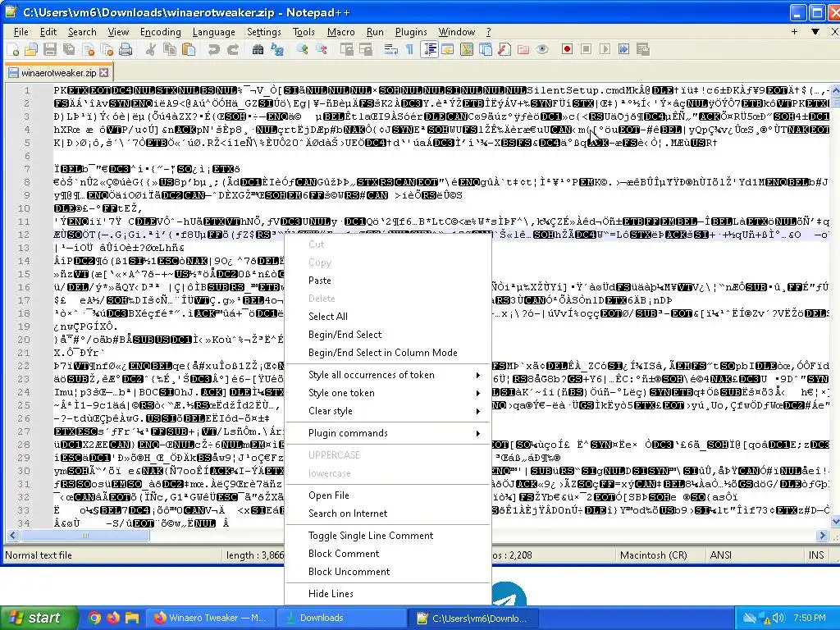Expand Style all occurrences of token submenu
The width and height of the screenshot is (840, 630).
coord(478,375)
